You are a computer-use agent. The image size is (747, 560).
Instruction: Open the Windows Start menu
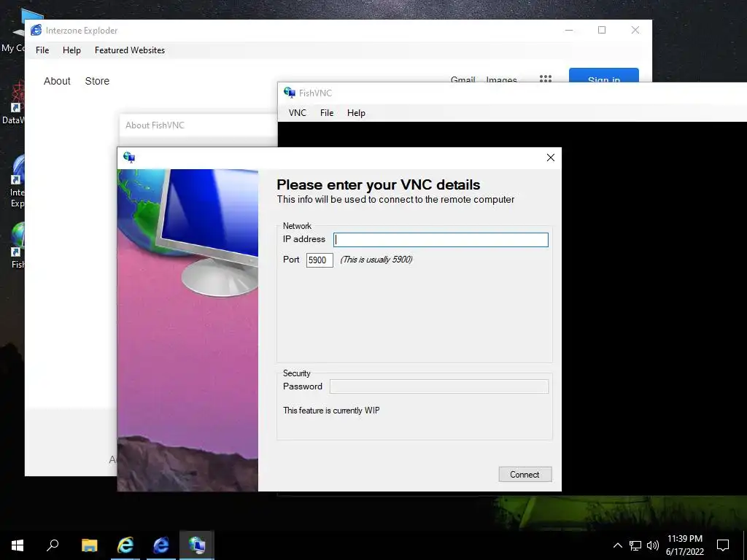point(18,545)
